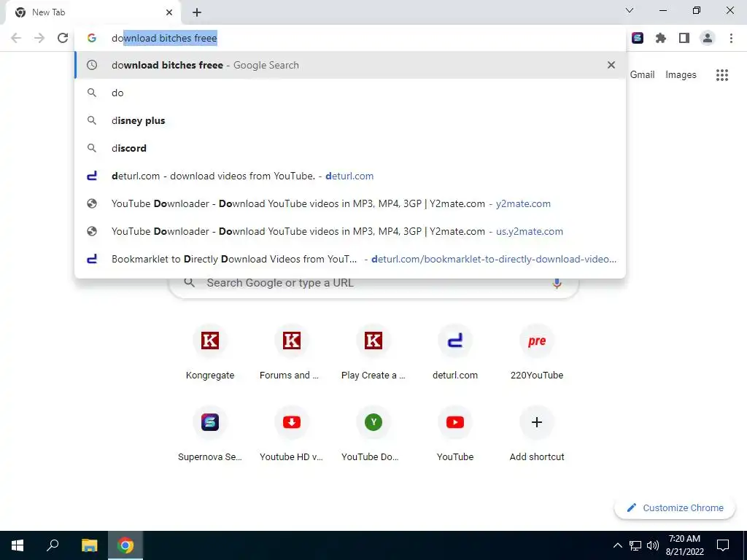
Task: Select the New Tab tab
Action: 93,12
